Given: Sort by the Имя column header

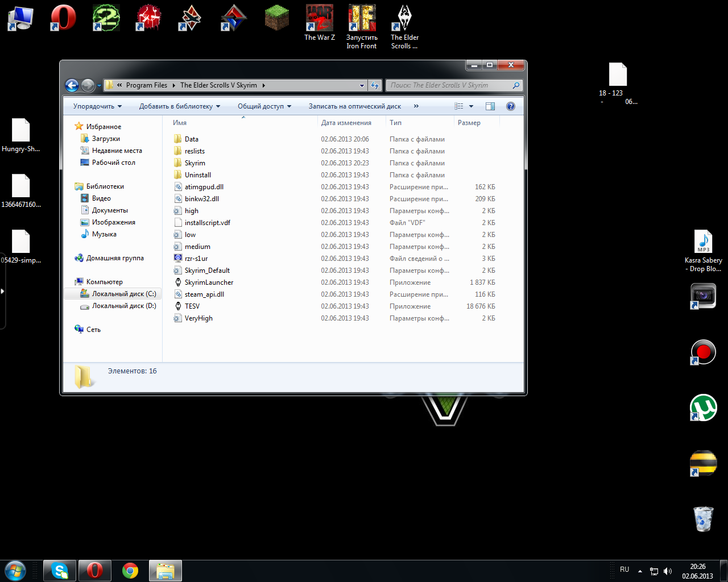Looking at the screenshot, I should click(x=243, y=122).
